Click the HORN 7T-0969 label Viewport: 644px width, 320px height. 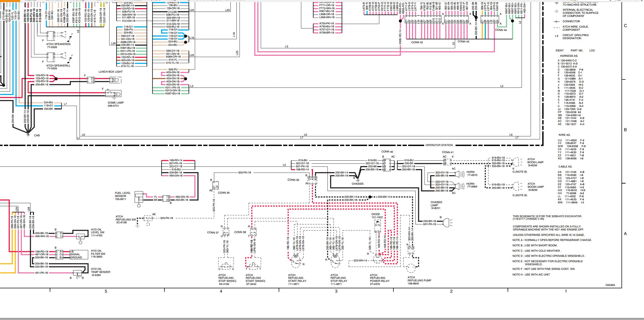(472, 185)
